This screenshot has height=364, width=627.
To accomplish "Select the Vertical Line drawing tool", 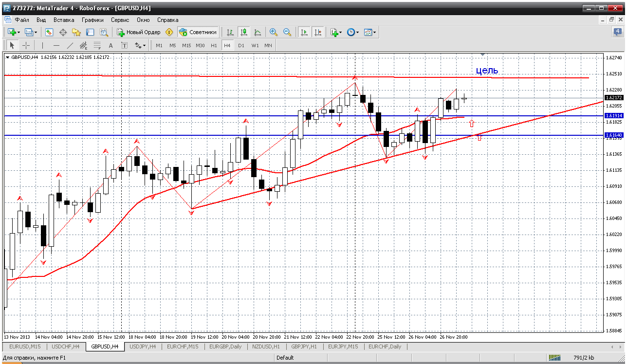I will click(x=43, y=45).
